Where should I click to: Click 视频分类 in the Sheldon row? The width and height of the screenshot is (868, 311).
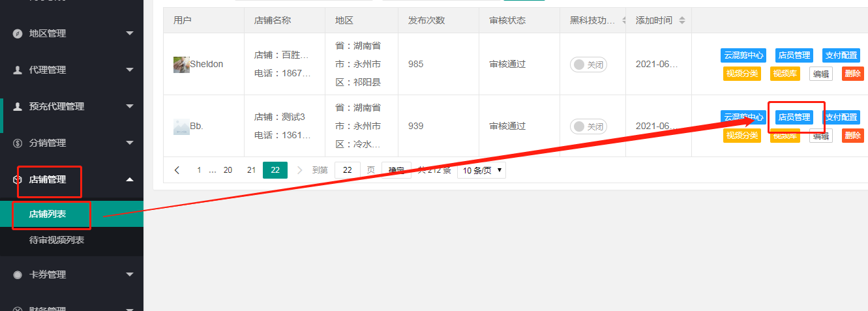point(742,74)
